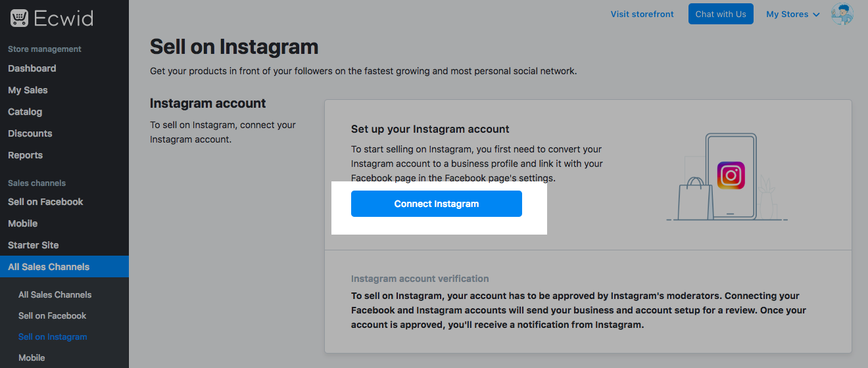The width and height of the screenshot is (868, 368).
Task: Open the Chat with Us button
Action: point(721,14)
